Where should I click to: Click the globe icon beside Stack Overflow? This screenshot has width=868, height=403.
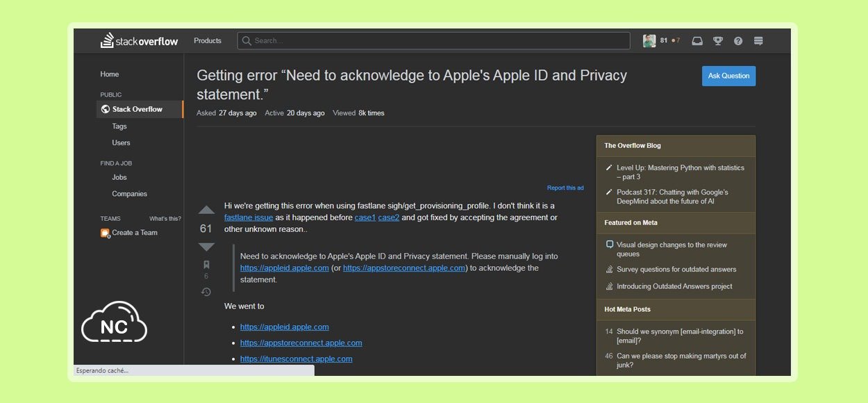point(106,109)
